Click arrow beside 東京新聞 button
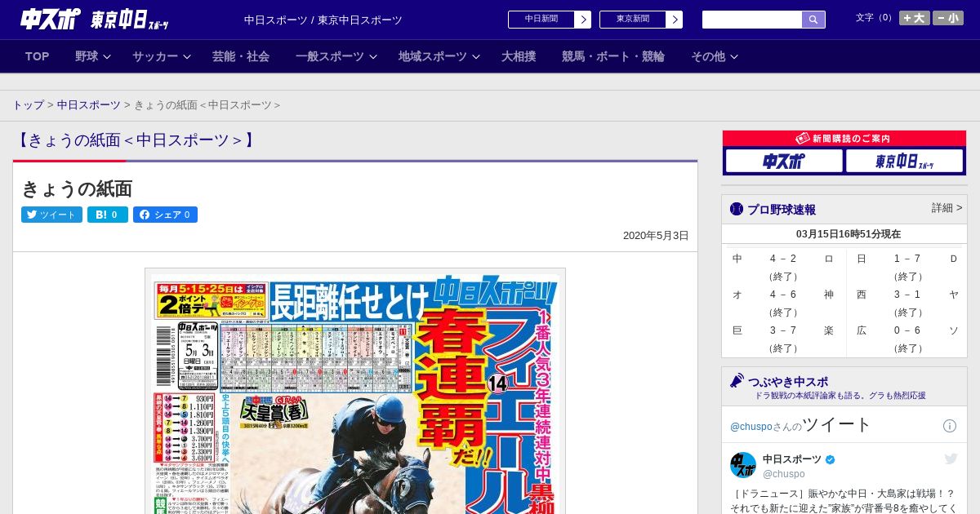The height and width of the screenshot is (514, 980). tap(675, 20)
